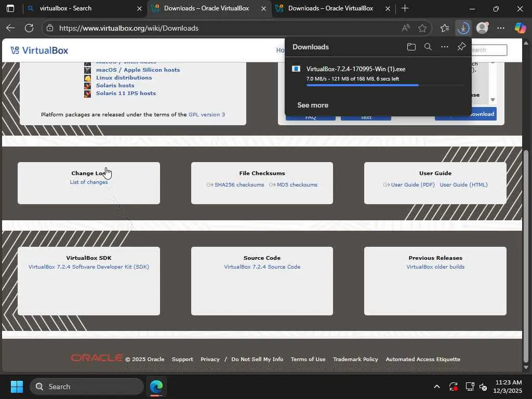
Task: Open Solaris hosts link
Action: [x=115, y=86]
